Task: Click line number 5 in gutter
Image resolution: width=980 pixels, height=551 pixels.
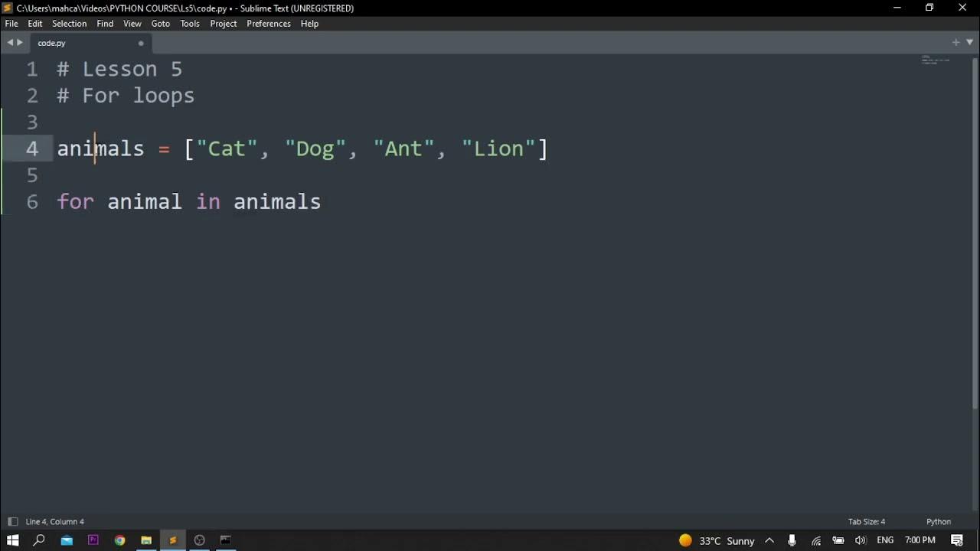Action: tap(31, 175)
